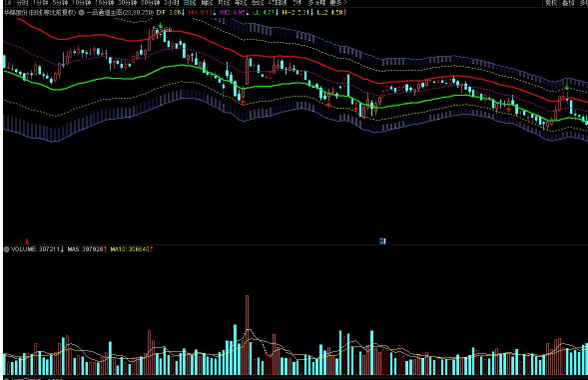Select the highlighted 日线 tab
Screen dimensions: 588x380
[x=190, y=3]
